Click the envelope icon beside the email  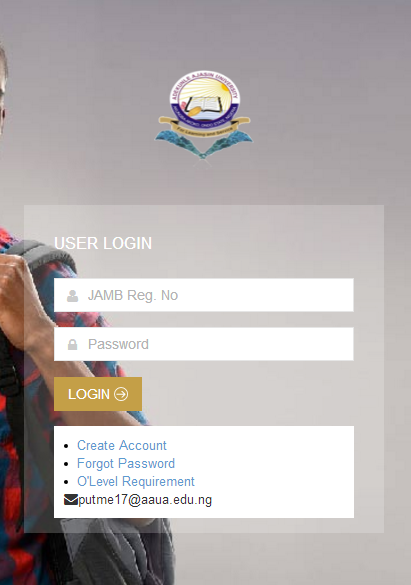[x=70, y=500]
